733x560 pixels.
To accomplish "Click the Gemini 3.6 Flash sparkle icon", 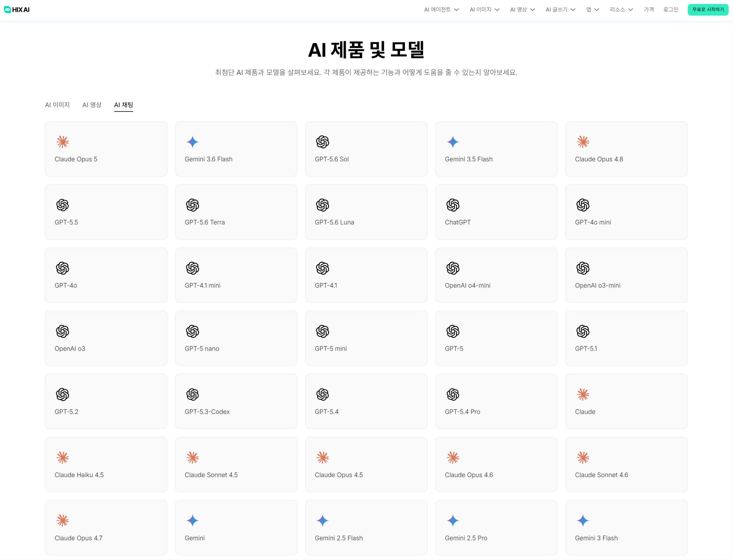I will click(x=192, y=142).
